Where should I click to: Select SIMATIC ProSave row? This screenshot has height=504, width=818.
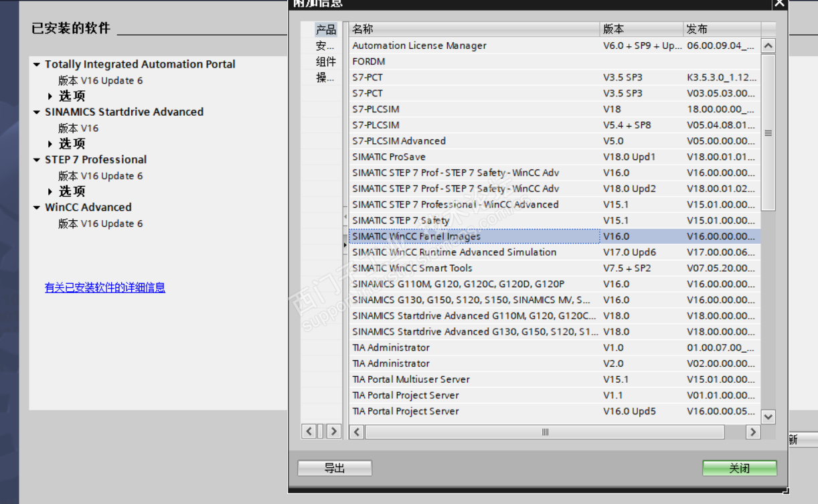[554, 157]
